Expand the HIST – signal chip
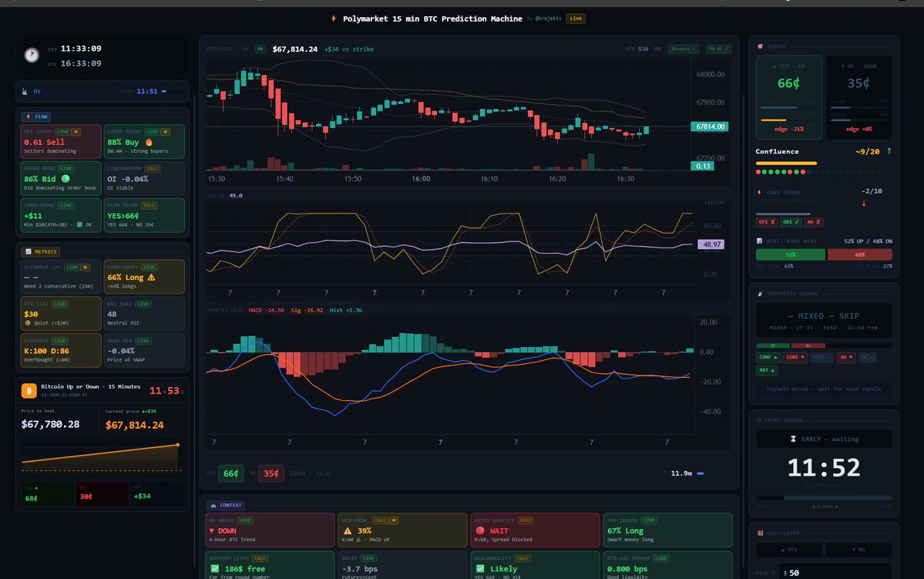 click(822, 357)
